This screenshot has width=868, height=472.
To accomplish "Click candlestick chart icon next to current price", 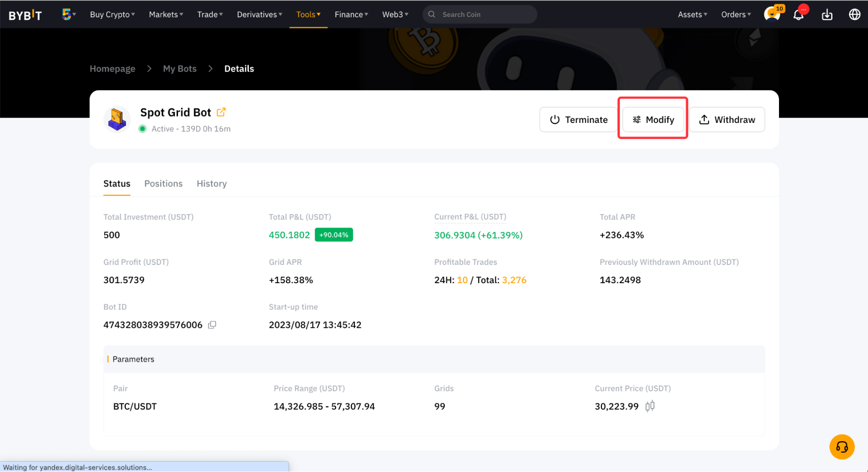I will (x=650, y=406).
